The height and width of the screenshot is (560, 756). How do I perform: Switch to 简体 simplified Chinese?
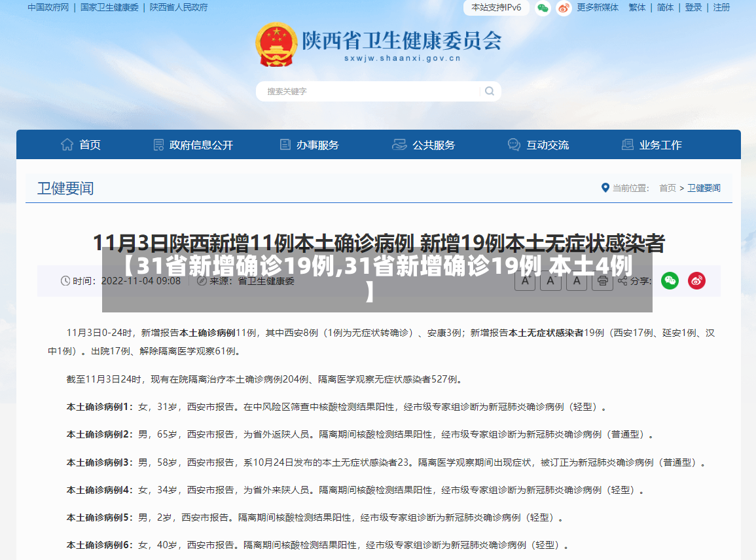(666, 7)
